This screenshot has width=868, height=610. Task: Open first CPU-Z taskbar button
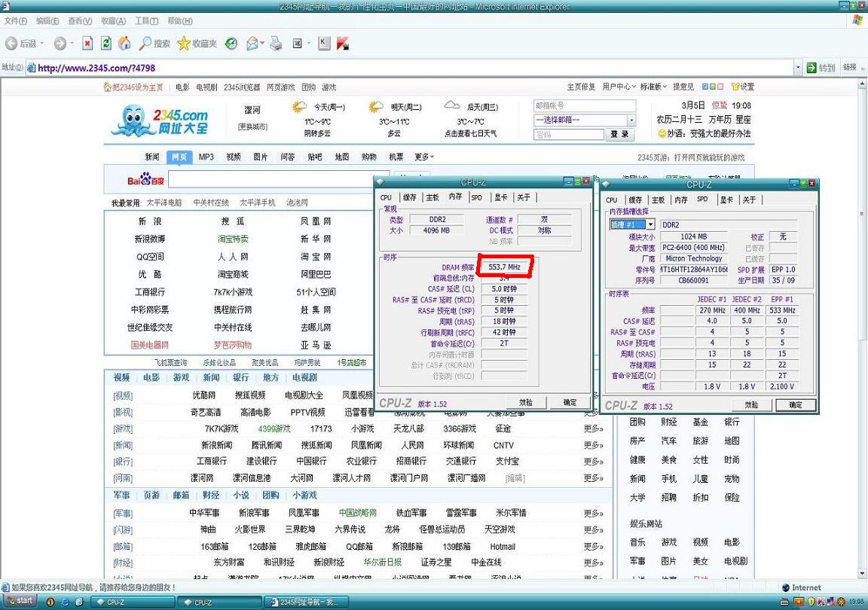133,602
